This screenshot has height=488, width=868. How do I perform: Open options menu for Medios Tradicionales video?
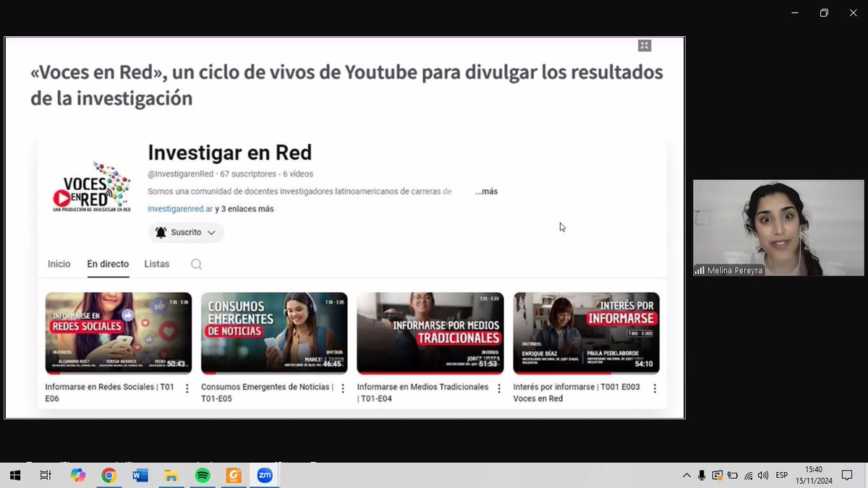coord(498,388)
